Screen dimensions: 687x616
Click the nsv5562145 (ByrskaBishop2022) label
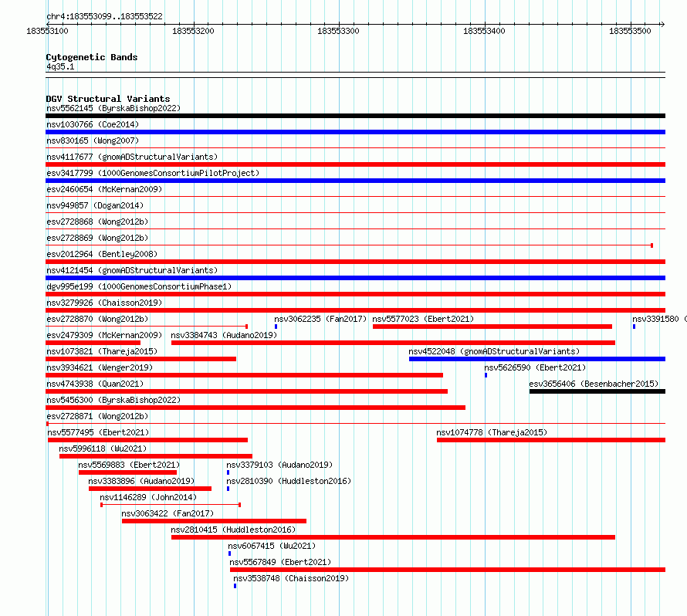[x=113, y=108]
